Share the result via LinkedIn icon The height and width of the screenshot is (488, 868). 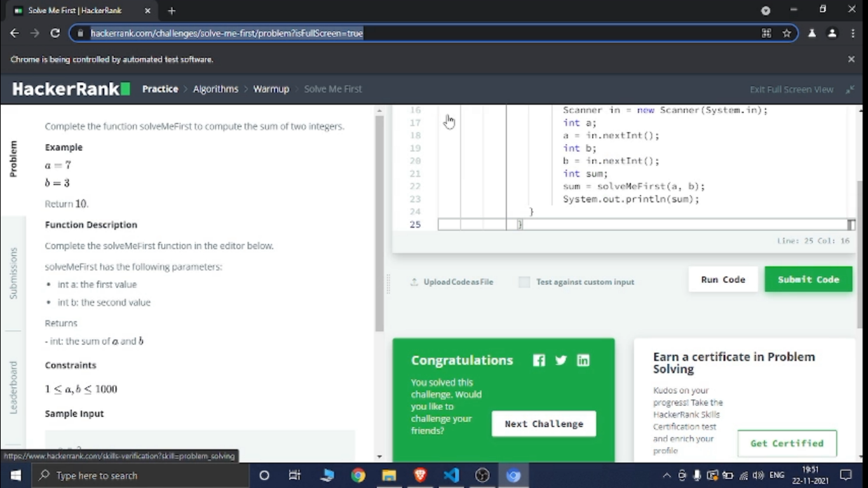(x=583, y=360)
